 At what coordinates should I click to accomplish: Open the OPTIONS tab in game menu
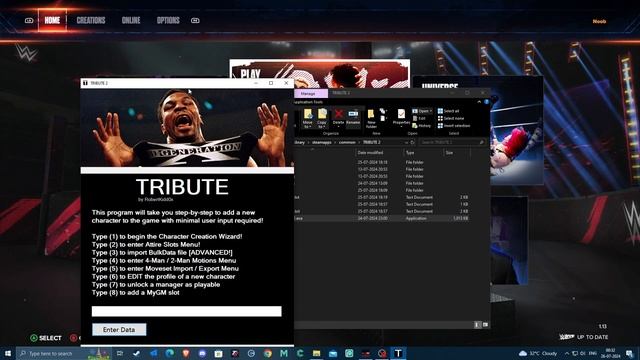click(x=168, y=20)
